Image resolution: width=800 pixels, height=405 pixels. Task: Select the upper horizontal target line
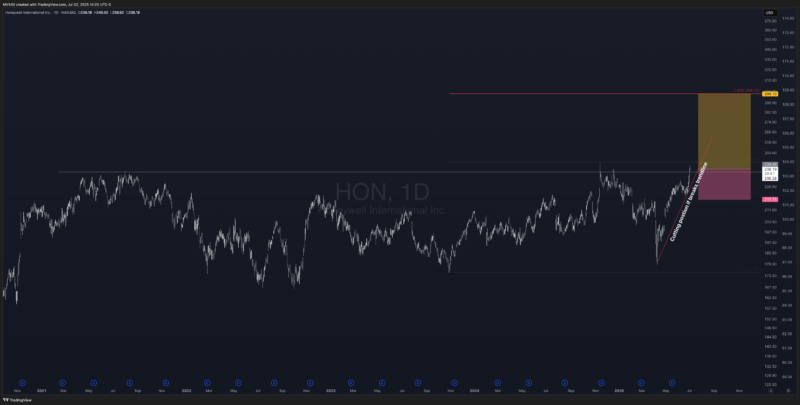click(570, 94)
